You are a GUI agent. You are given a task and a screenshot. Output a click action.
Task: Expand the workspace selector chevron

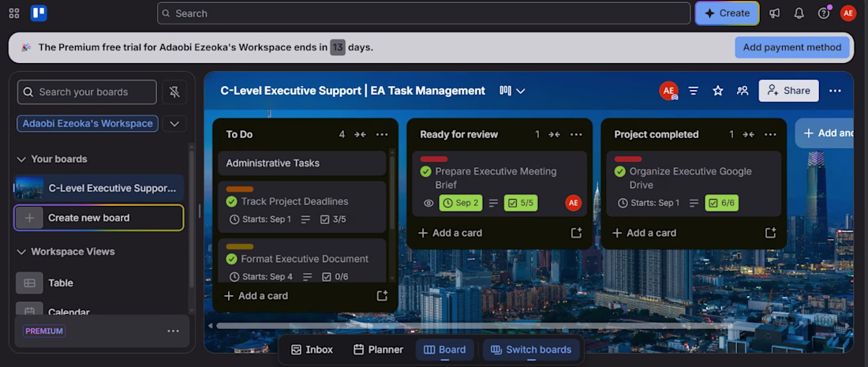[174, 123]
